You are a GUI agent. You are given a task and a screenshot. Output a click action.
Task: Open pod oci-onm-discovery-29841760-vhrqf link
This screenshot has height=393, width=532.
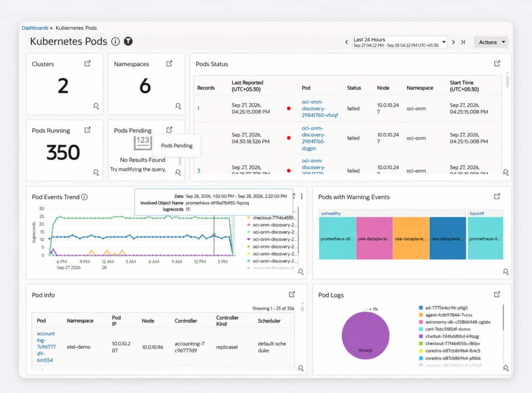click(x=320, y=108)
